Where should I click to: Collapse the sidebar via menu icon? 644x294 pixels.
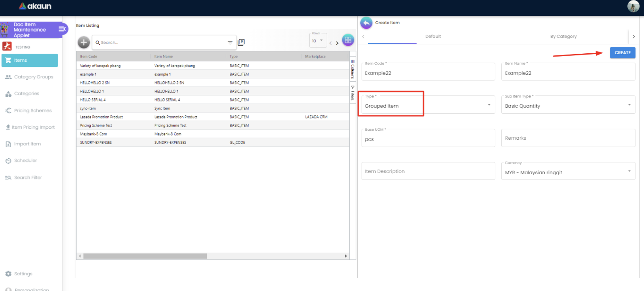click(x=62, y=29)
